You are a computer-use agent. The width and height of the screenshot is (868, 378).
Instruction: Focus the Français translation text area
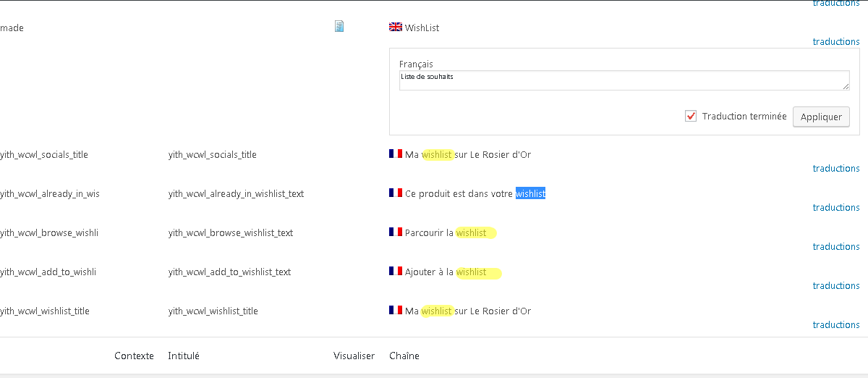click(624, 80)
